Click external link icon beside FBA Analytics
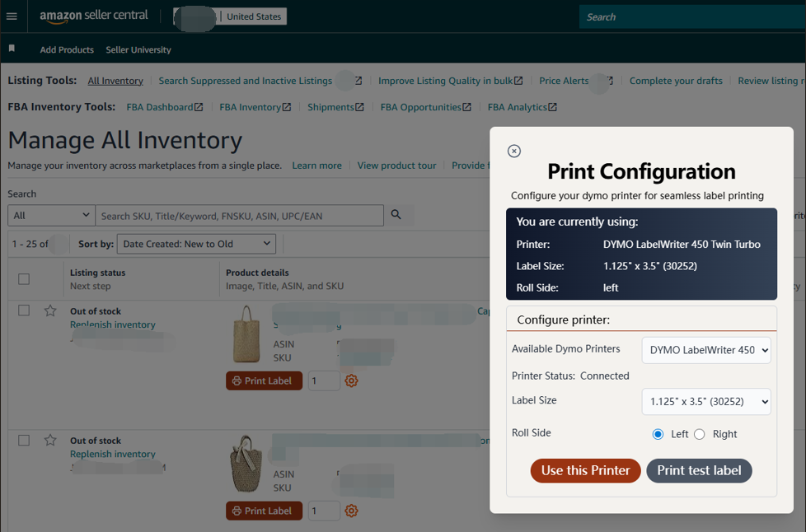This screenshot has height=532, width=806. [x=553, y=107]
